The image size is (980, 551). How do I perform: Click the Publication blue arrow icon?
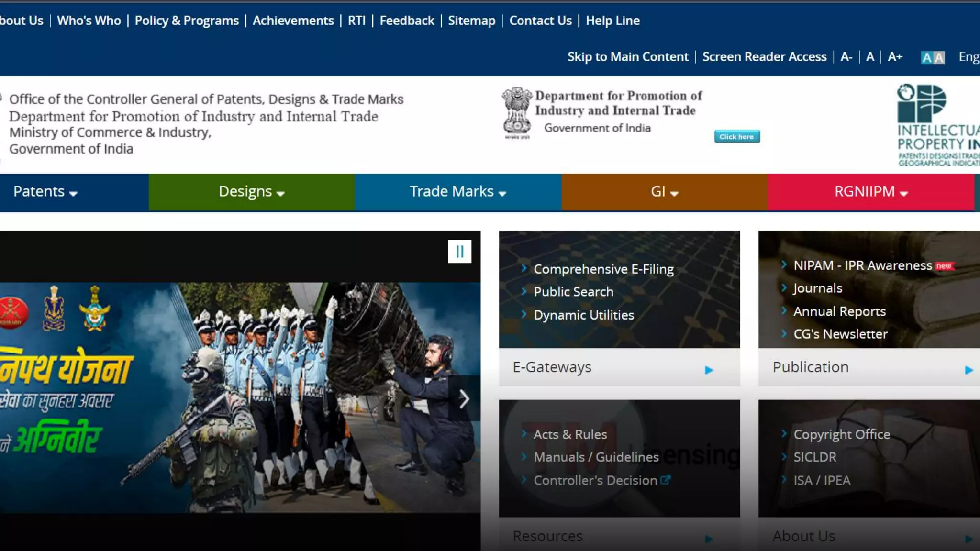pos(969,370)
